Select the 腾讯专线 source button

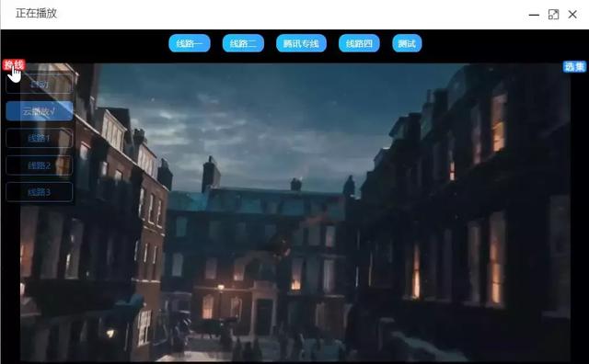click(301, 43)
